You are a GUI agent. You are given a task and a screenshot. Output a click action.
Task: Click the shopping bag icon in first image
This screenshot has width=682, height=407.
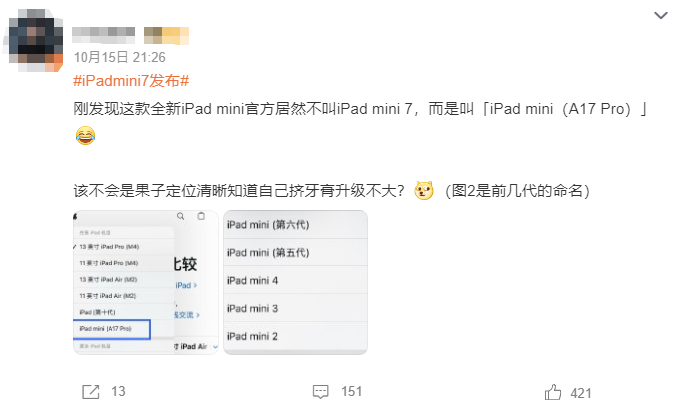click(201, 216)
